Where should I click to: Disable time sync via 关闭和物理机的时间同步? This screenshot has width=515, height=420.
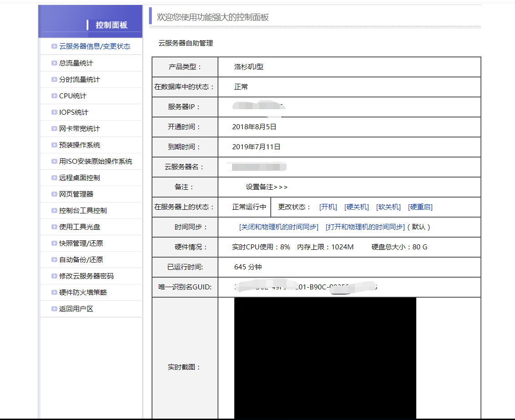pos(278,227)
